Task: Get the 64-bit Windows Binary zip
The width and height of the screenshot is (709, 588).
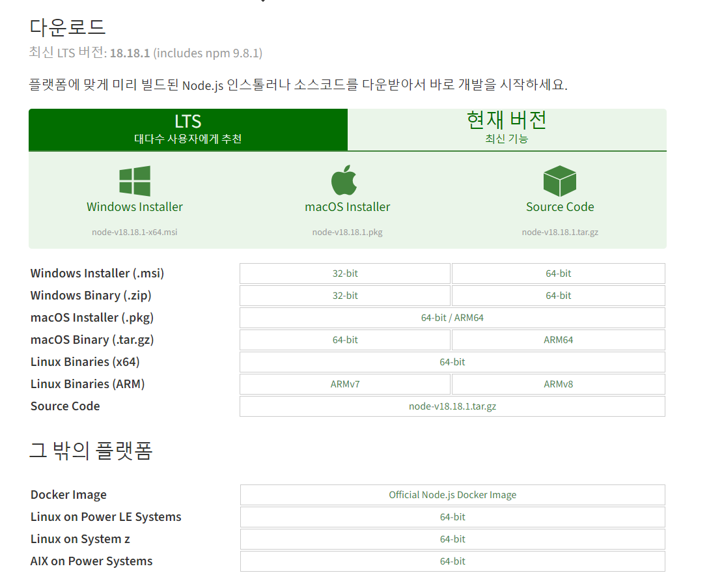Action: click(558, 295)
